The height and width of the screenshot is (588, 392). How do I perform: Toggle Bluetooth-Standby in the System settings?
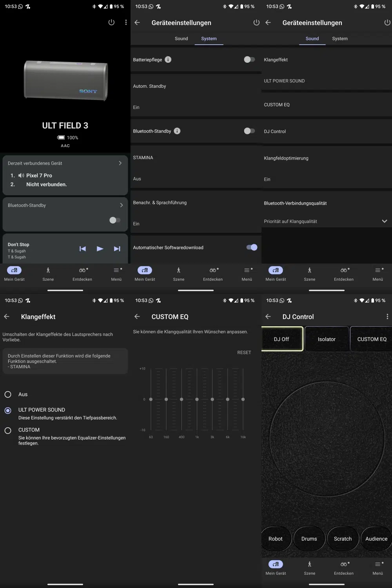[249, 131]
